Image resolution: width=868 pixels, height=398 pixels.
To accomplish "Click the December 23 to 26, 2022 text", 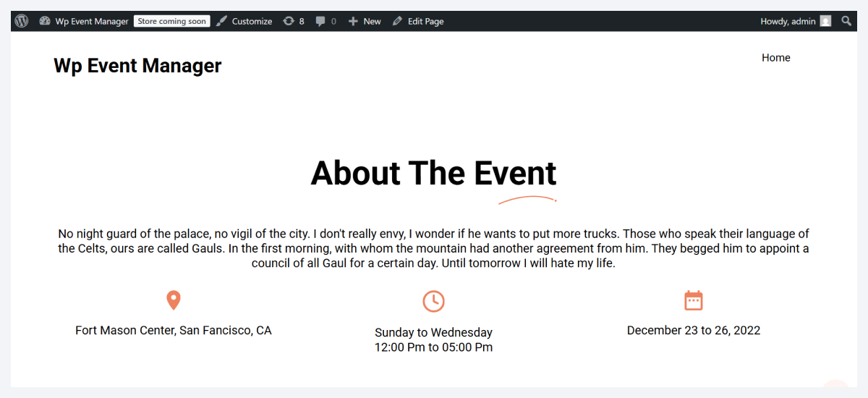I will pyautogui.click(x=694, y=331).
